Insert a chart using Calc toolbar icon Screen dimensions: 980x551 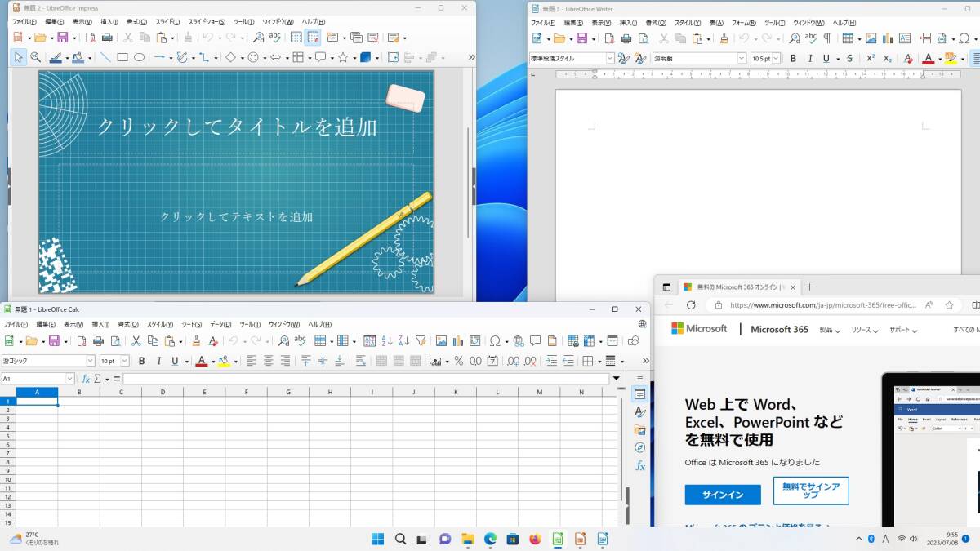click(x=457, y=340)
